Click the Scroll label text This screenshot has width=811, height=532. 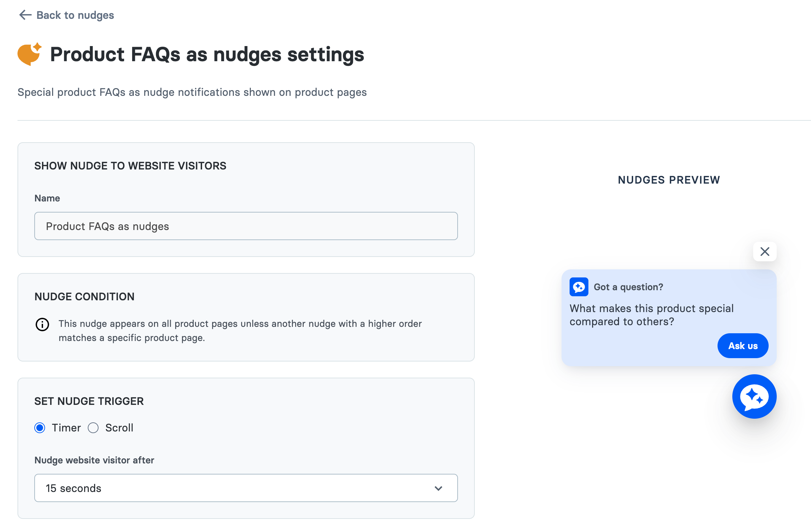(119, 428)
